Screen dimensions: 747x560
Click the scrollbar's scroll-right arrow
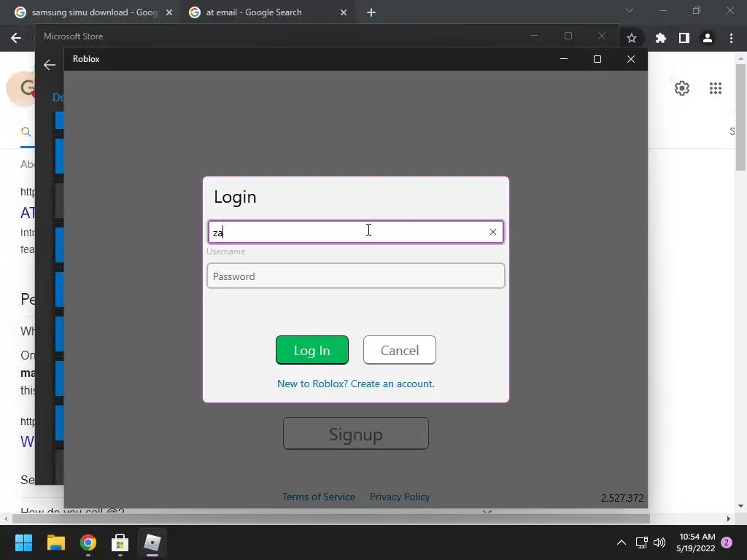(729, 518)
